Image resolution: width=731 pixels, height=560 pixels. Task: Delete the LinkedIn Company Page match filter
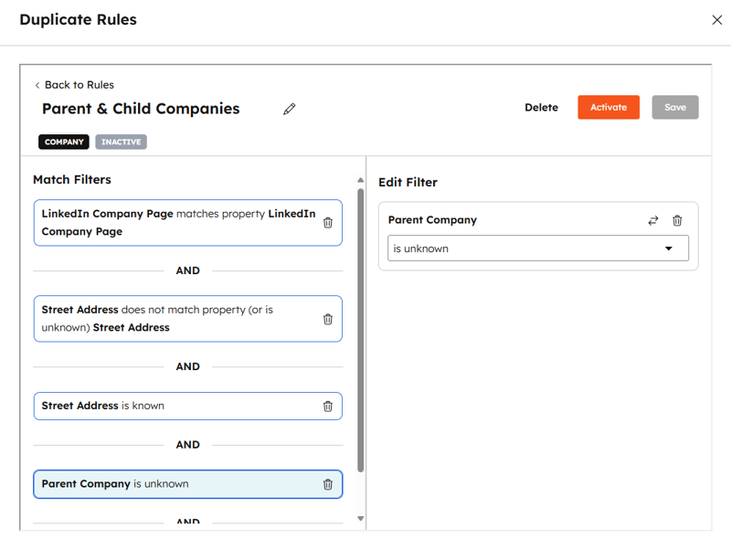pyautogui.click(x=328, y=222)
